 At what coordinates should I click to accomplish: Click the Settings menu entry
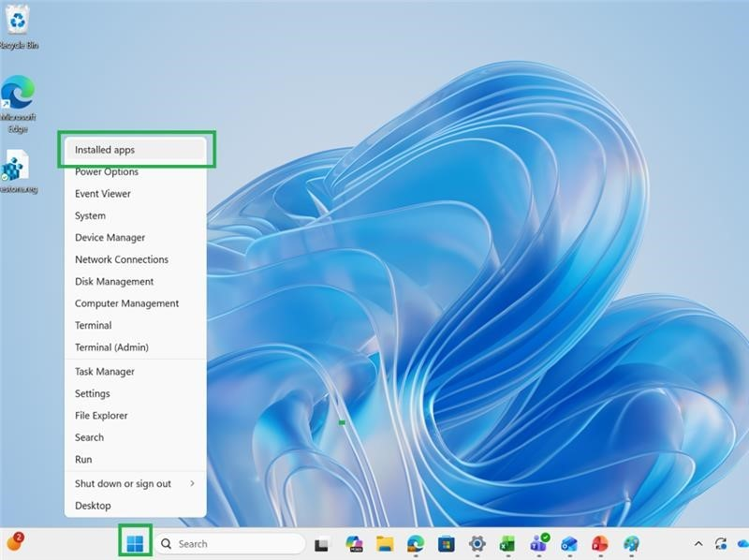coord(135,393)
